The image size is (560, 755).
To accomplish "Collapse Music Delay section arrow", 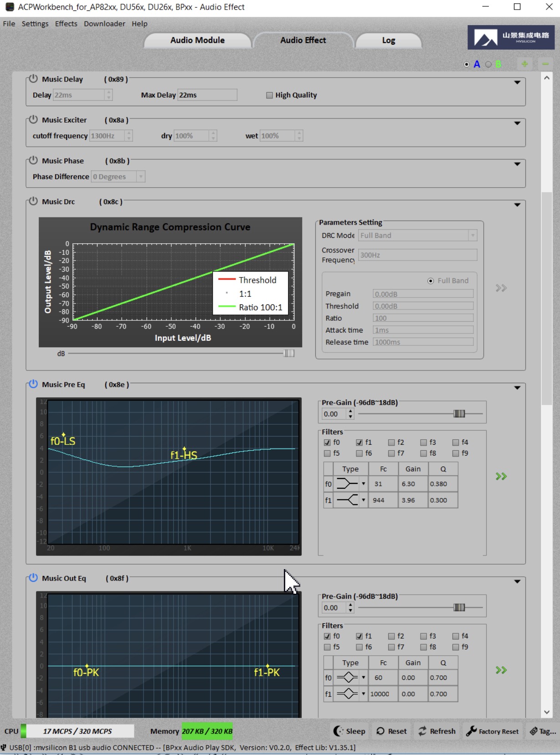I will click(x=517, y=82).
